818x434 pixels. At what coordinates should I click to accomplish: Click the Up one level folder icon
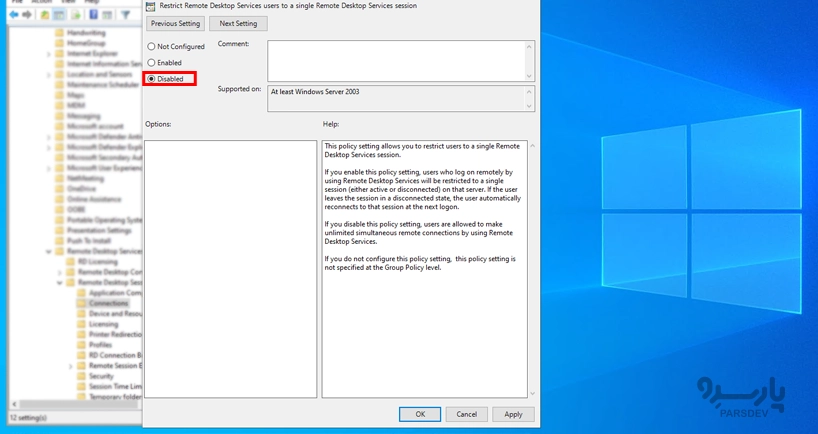[x=46, y=15]
